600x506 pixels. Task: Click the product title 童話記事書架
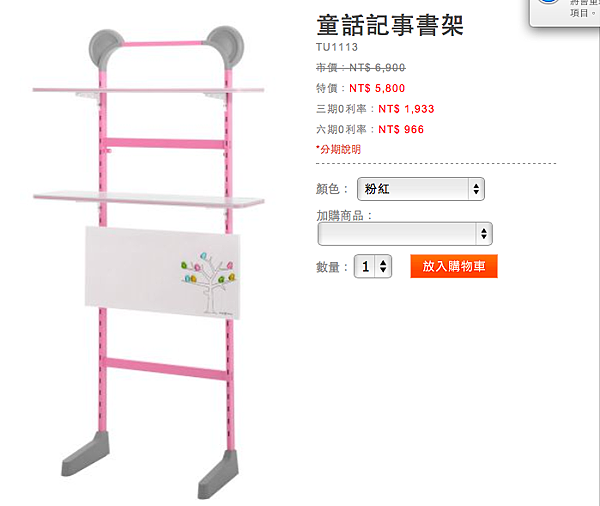click(x=390, y=25)
